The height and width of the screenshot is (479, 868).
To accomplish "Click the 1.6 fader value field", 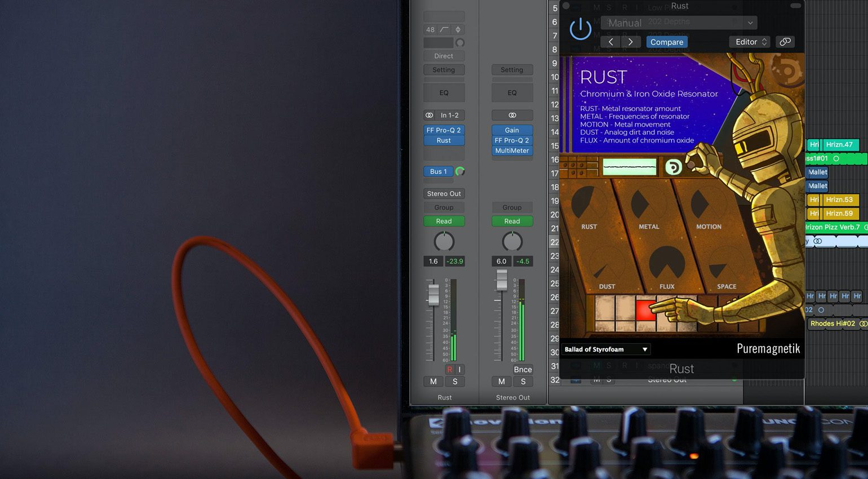I will pos(433,261).
